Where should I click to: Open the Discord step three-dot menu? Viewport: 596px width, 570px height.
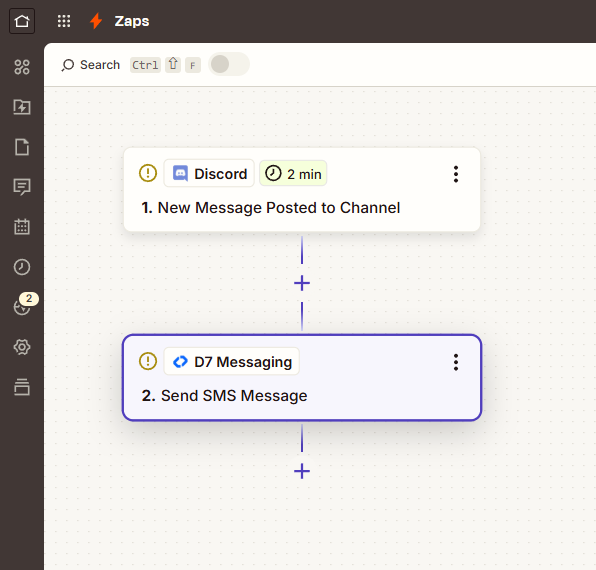(x=456, y=174)
